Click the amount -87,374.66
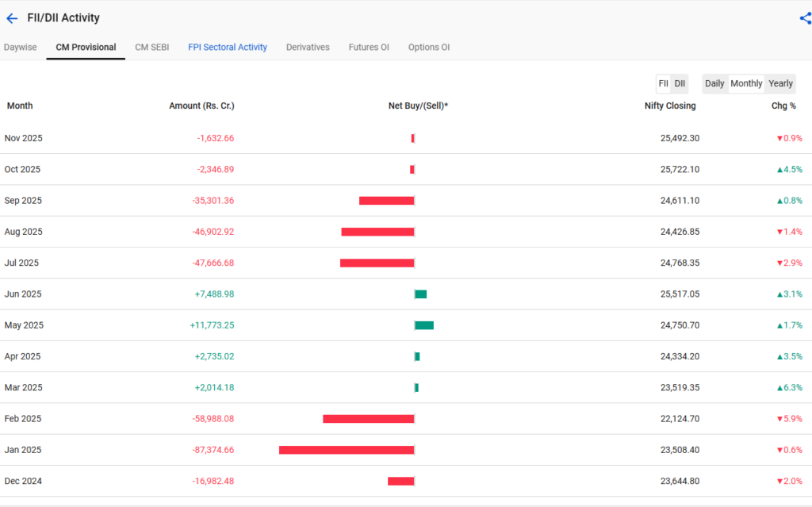The width and height of the screenshot is (812, 507). (213, 449)
